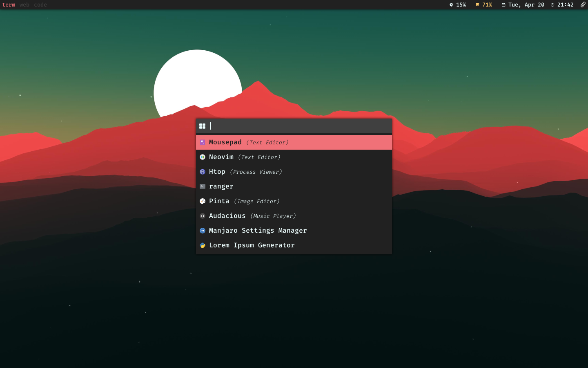The width and height of the screenshot is (588, 368).
Task: Click the 21:42 time text
Action: point(566,5)
